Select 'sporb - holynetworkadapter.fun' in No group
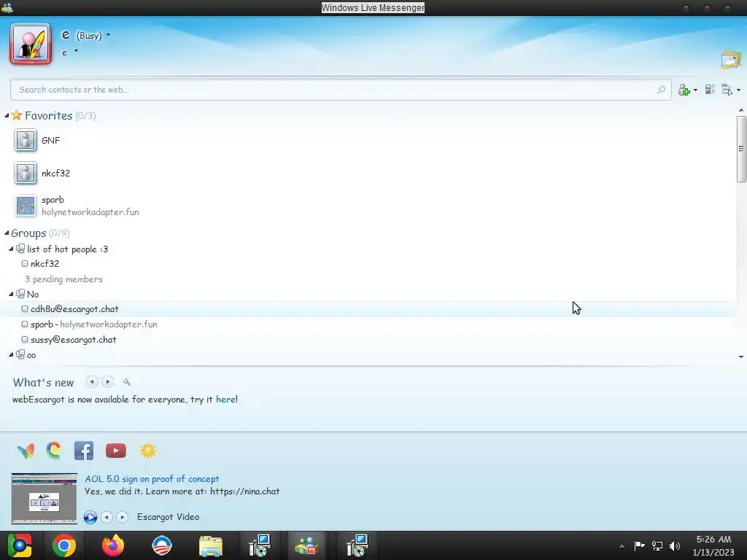The width and height of the screenshot is (747, 560). [93, 324]
